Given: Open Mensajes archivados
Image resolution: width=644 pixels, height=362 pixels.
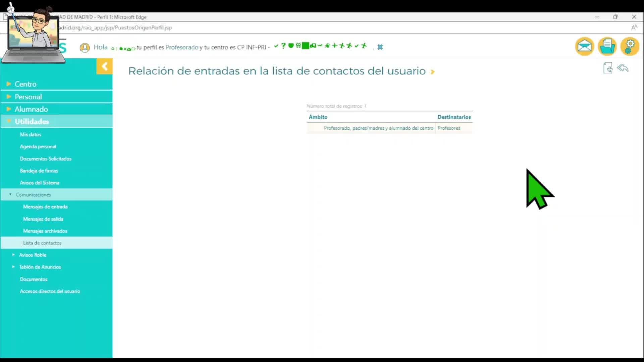Looking at the screenshot, I should click(45, 231).
